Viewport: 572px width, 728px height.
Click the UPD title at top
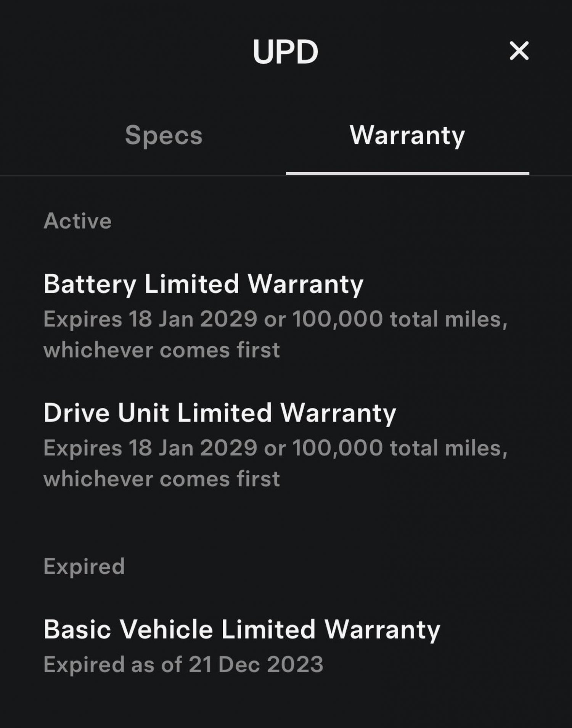(285, 51)
